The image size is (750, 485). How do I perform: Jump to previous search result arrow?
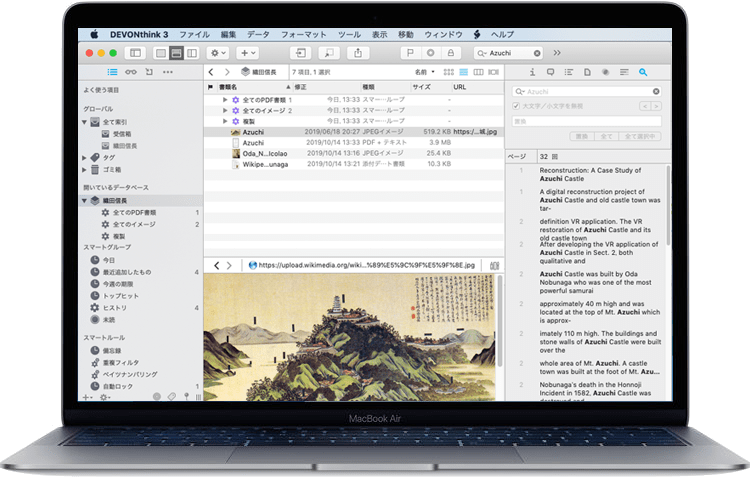(x=645, y=106)
